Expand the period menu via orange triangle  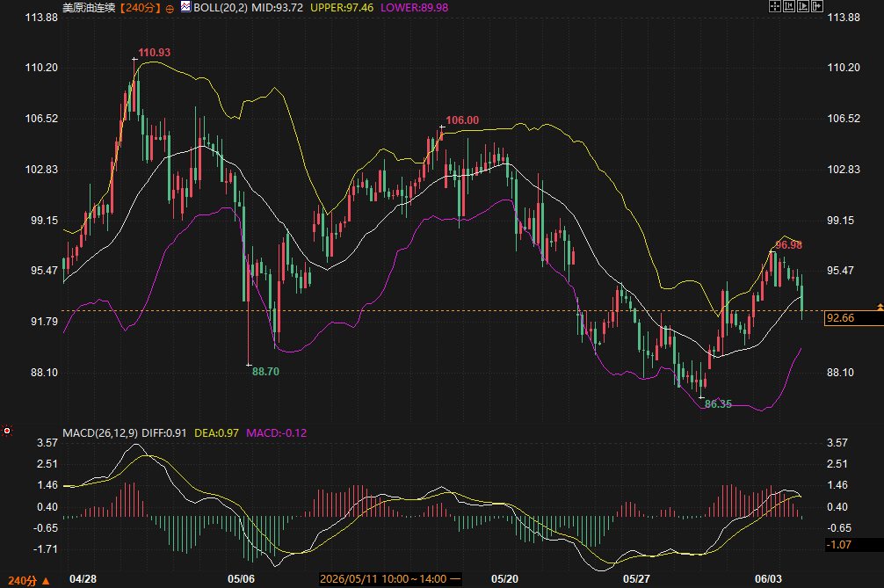47,580
